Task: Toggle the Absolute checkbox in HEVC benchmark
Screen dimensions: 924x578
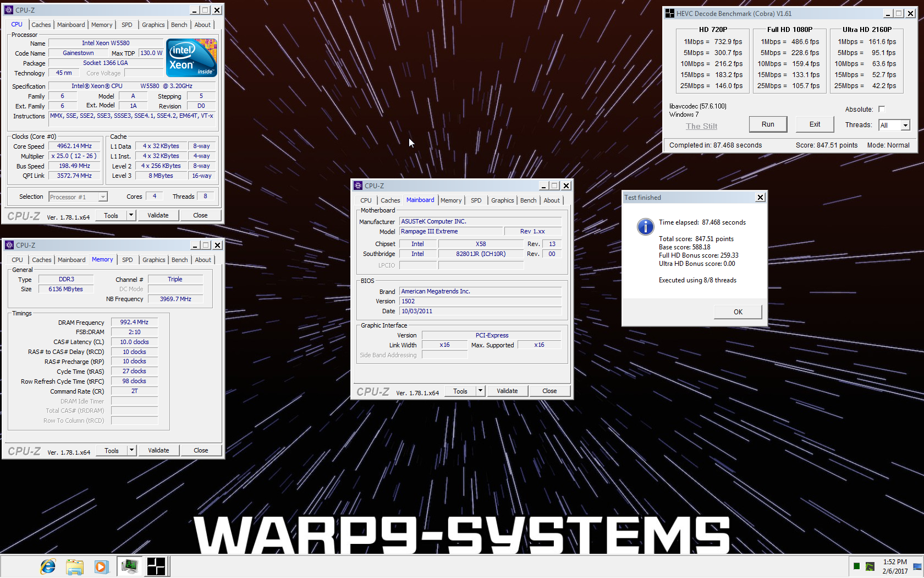Action: [882, 109]
